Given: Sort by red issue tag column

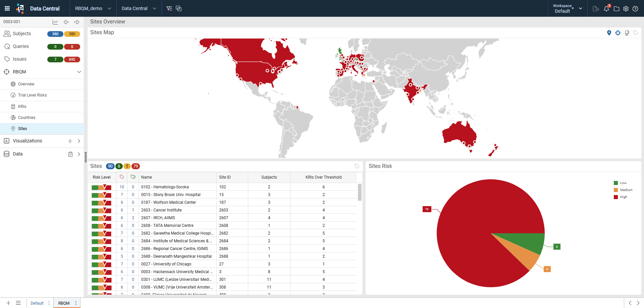Looking at the screenshot, I should (x=122, y=177).
